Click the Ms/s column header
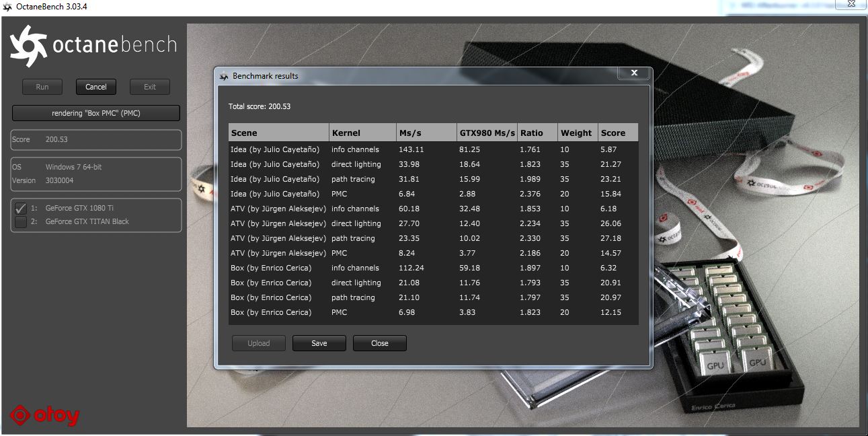Image resolution: width=868 pixels, height=436 pixels. (426, 133)
